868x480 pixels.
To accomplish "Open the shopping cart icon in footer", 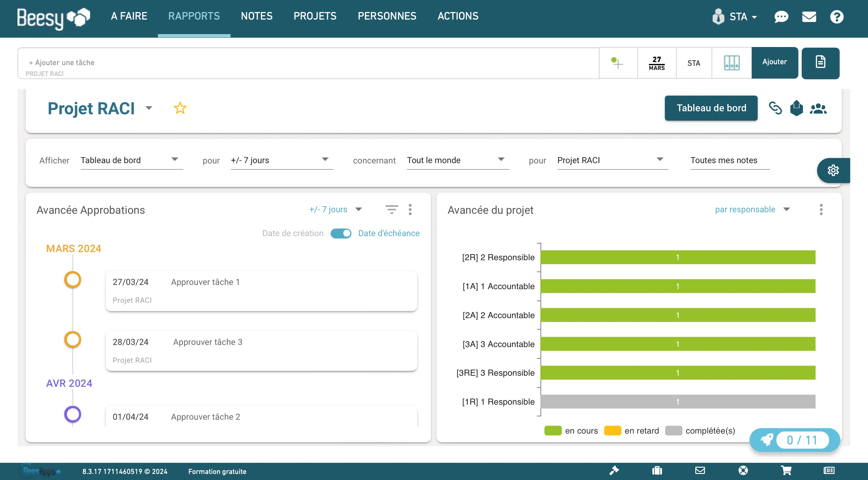I will 786,471.
